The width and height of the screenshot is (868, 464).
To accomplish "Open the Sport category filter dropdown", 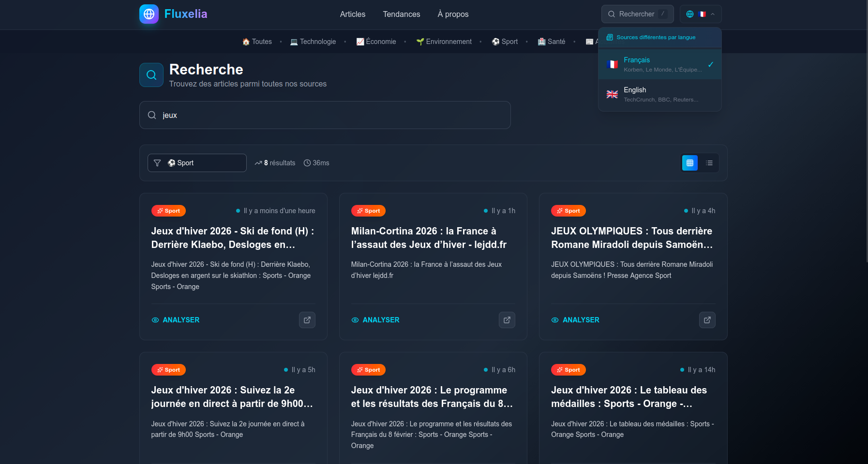I will click(197, 163).
